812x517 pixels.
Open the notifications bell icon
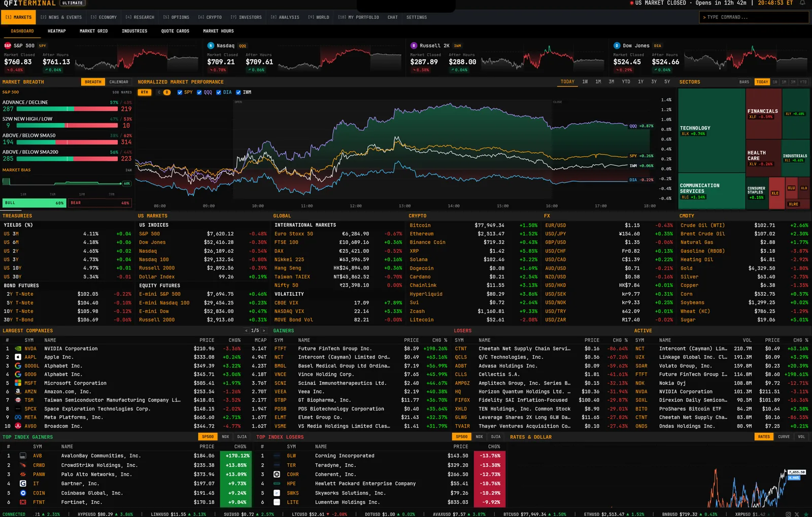click(x=802, y=3)
